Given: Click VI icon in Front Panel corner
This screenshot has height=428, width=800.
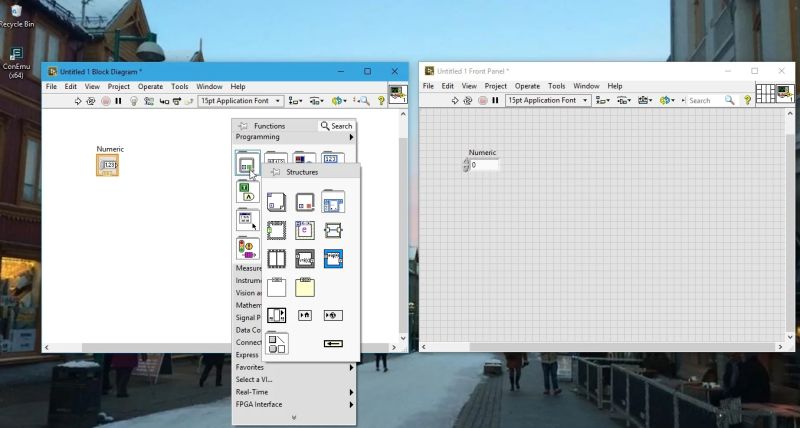Looking at the screenshot, I should pos(785,93).
